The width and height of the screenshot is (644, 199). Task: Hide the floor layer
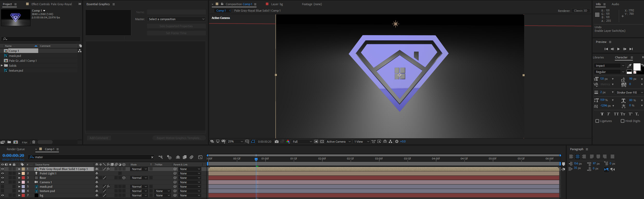(x=3, y=178)
